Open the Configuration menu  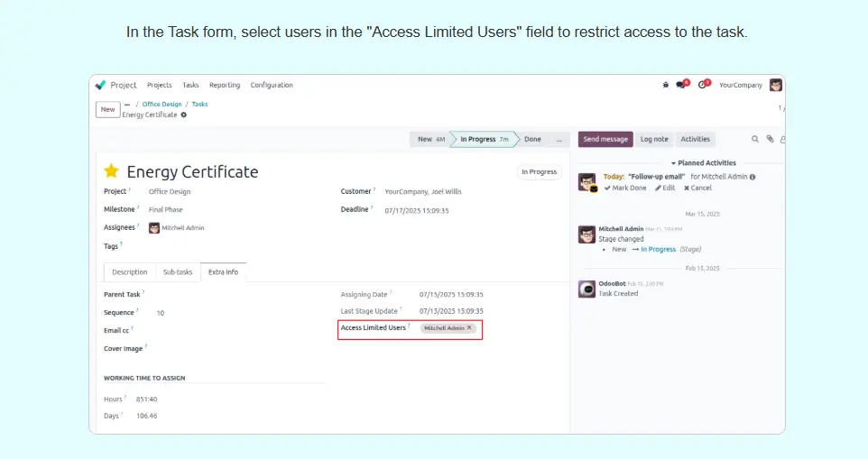click(272, 85)
